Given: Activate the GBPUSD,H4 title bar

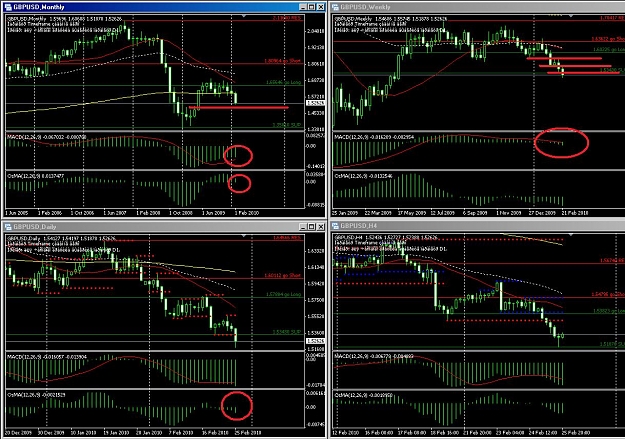Looking at the screenshot, I should (x=478, y=226).
